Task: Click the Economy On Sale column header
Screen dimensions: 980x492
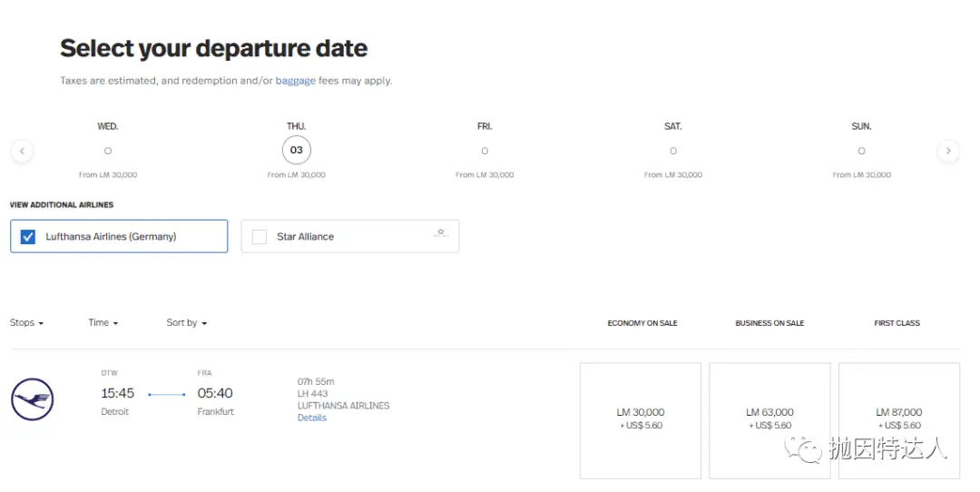Action: (x=642, y=323)
